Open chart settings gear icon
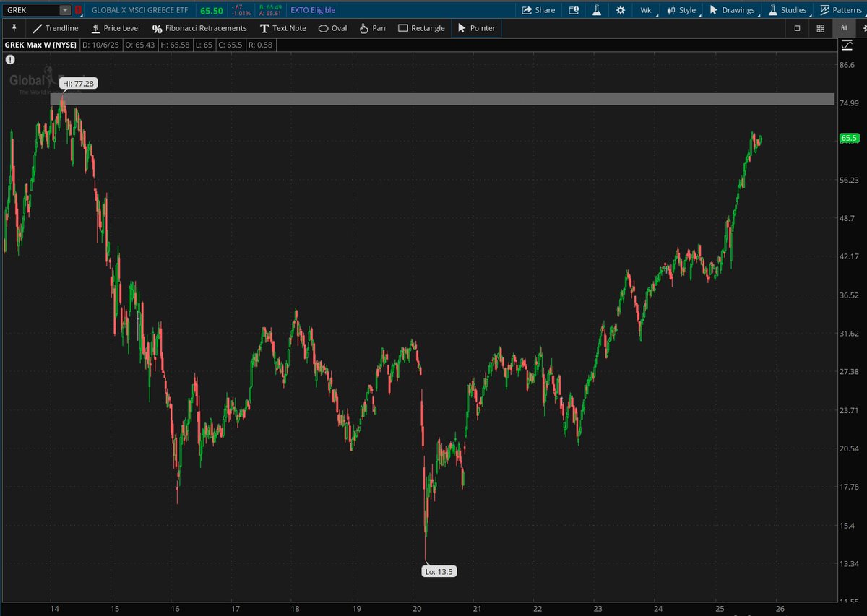 point(621,10)
